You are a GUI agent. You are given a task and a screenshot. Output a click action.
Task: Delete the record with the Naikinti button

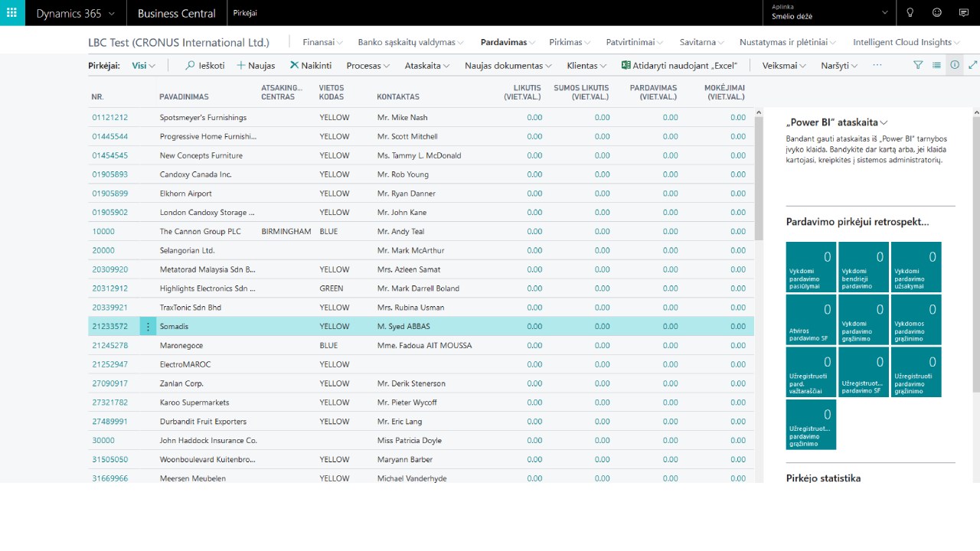click(310, 66)
